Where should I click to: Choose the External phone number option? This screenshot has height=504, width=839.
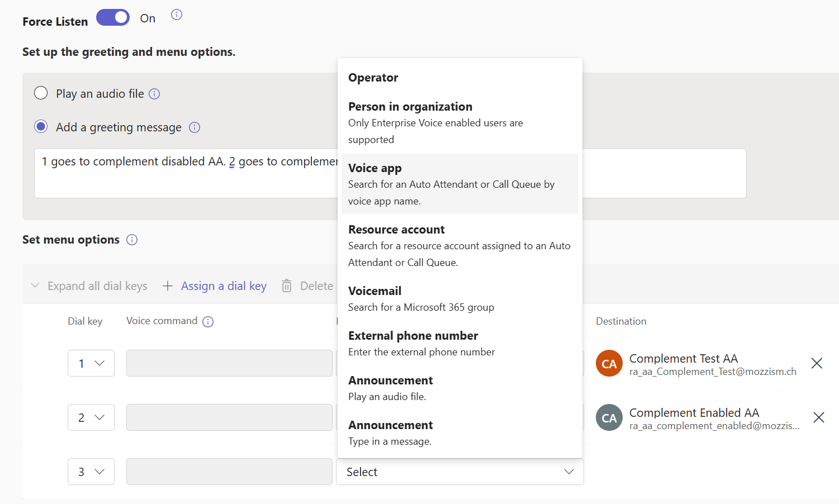[x=460, y=343]
